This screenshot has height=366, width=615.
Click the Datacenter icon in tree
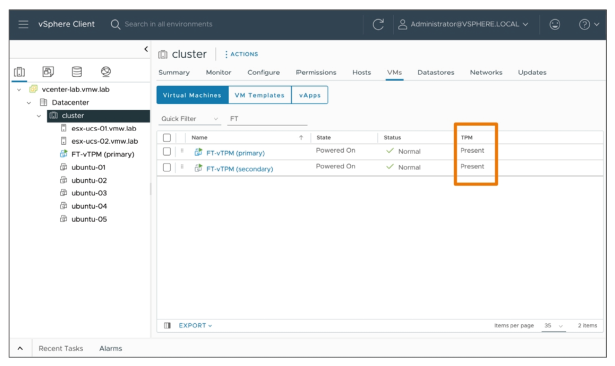click(44, 102)
